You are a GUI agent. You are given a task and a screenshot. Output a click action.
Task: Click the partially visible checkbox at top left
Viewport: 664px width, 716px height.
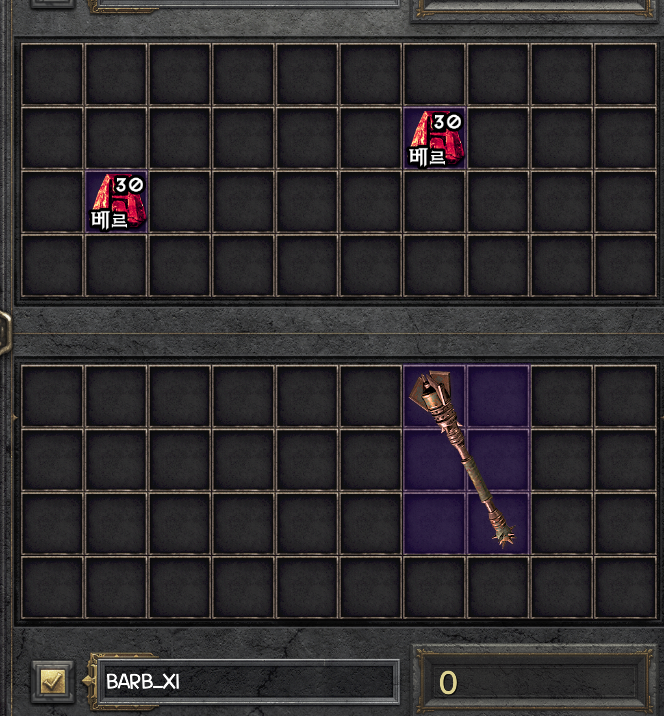(53, 4)
